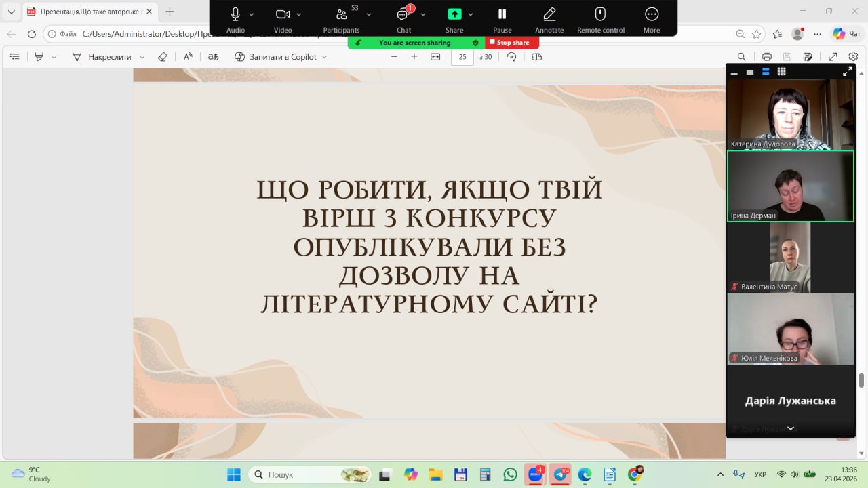The width and height of the screenshot is (868, 488).
Task: Expand Запитати в Copilot dropdown arrow
Action: (x=324, y=57)
